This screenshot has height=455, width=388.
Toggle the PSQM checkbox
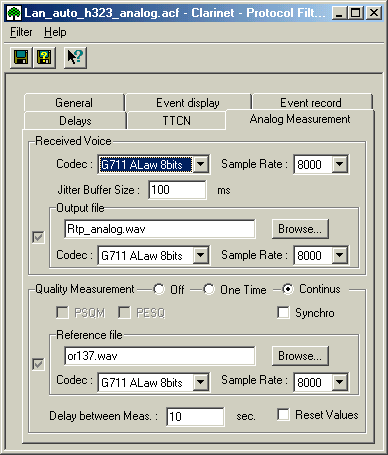click(x=62, y=313)
